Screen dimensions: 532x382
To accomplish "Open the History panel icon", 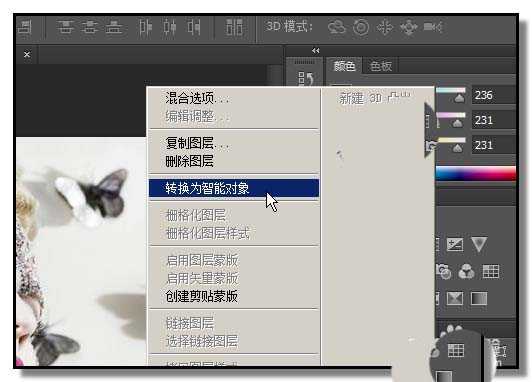I will coord(305,79).
